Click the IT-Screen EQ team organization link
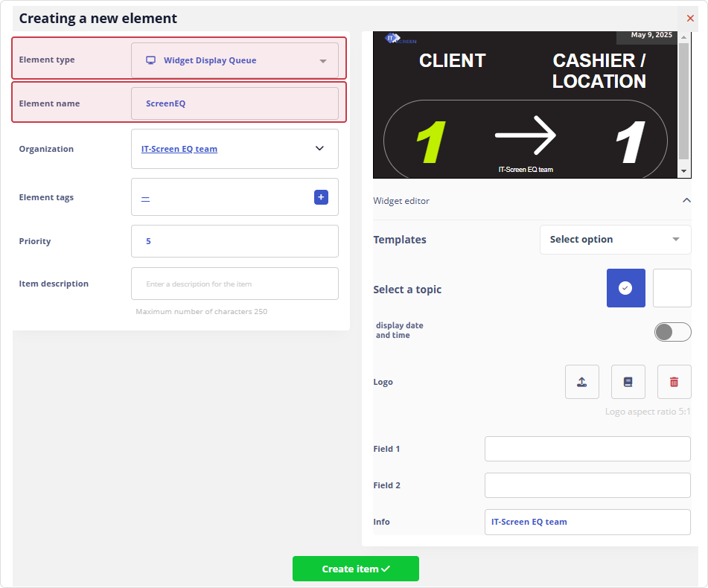This screenshot has height=588, width=708. 179,149
